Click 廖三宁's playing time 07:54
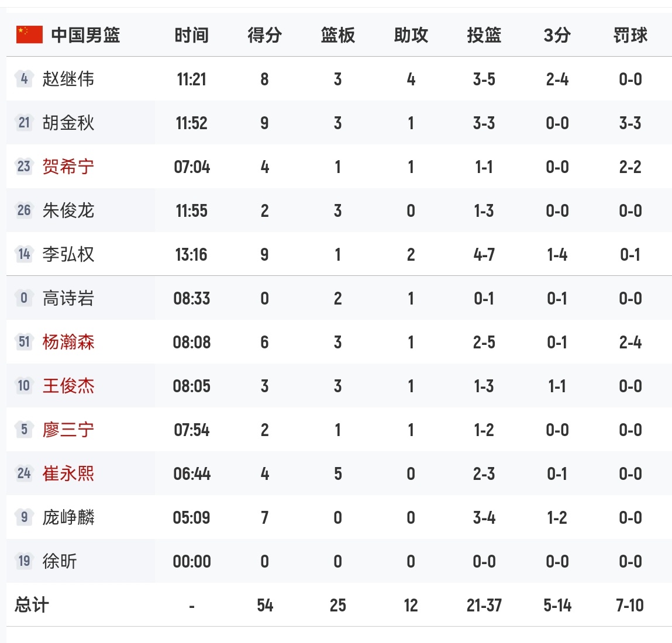 [x=192, y=430]
